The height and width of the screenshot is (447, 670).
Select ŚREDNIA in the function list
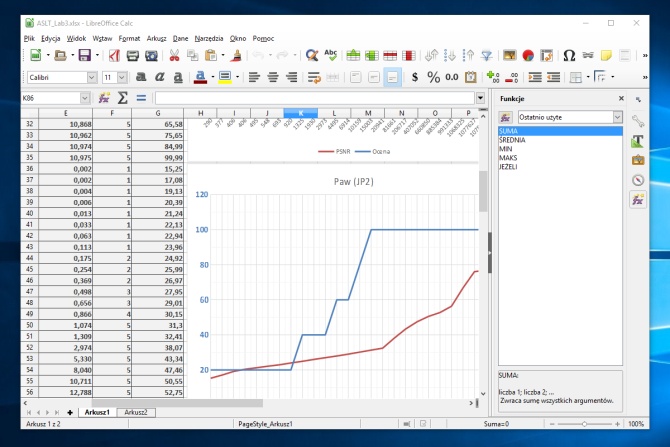click(x=515, y=140)
